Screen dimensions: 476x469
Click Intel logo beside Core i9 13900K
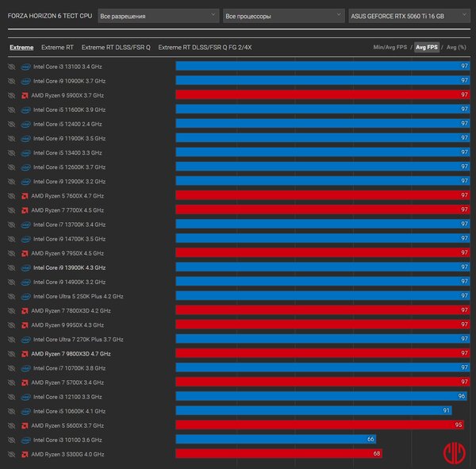[26, 268]
